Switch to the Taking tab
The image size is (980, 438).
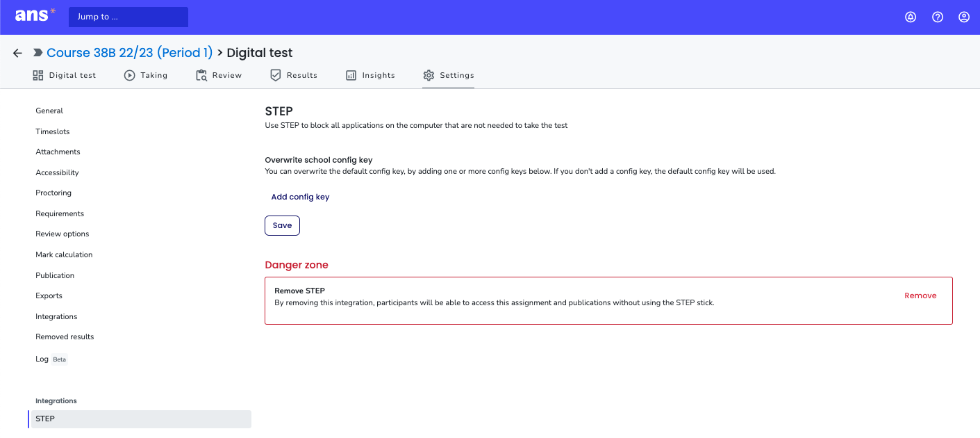pyautogui.click(x=146, y=75)
